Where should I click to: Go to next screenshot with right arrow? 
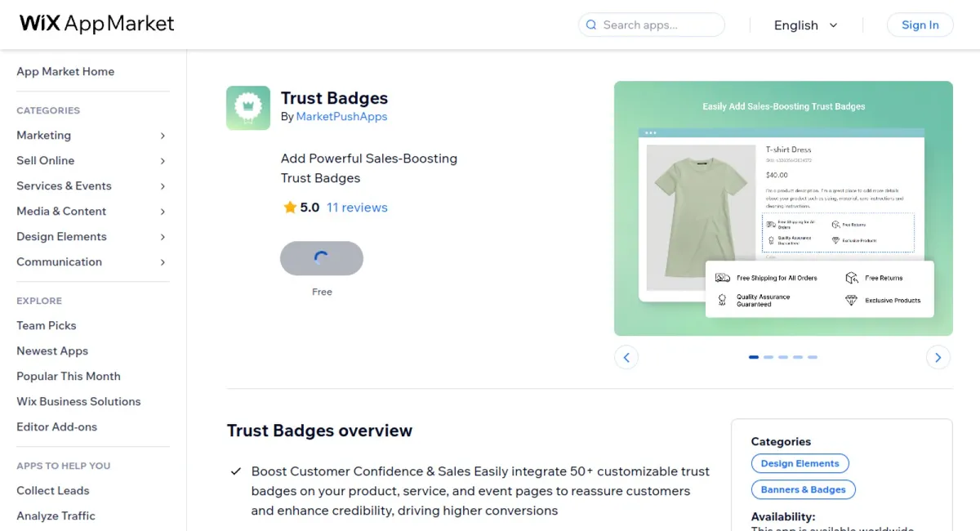coord(938,357)
